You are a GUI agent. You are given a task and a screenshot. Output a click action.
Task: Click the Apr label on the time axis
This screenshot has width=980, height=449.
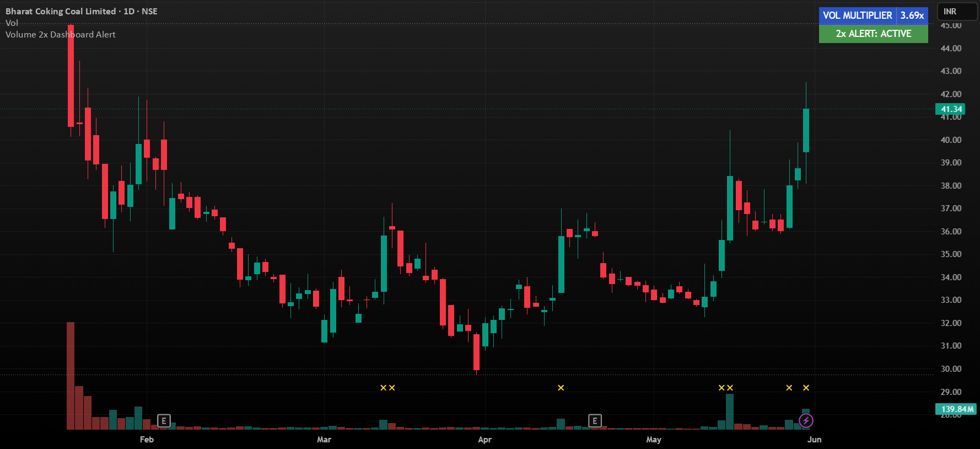pyautogui.click(x=484, y=440)
